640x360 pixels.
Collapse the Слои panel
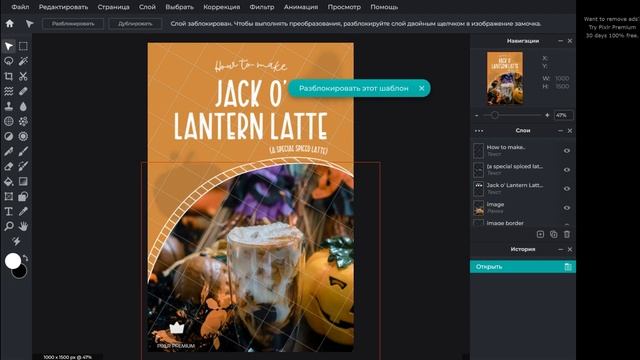pyautogui.click(x=560, y=131)
